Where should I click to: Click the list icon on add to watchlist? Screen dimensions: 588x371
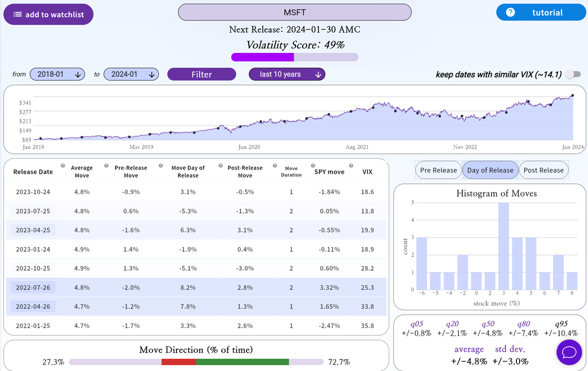[x=17, y=14]
